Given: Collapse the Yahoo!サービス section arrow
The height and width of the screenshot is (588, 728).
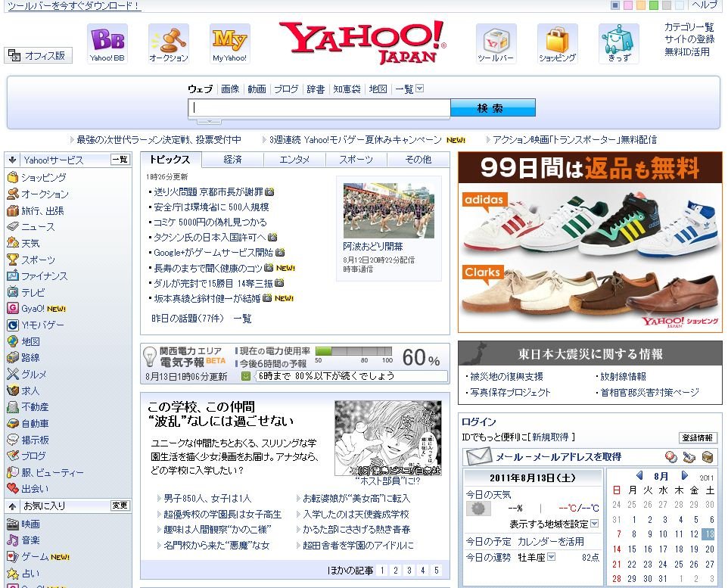Looking at the screenshot, I should pyautogui.click(x=12, y=160).
